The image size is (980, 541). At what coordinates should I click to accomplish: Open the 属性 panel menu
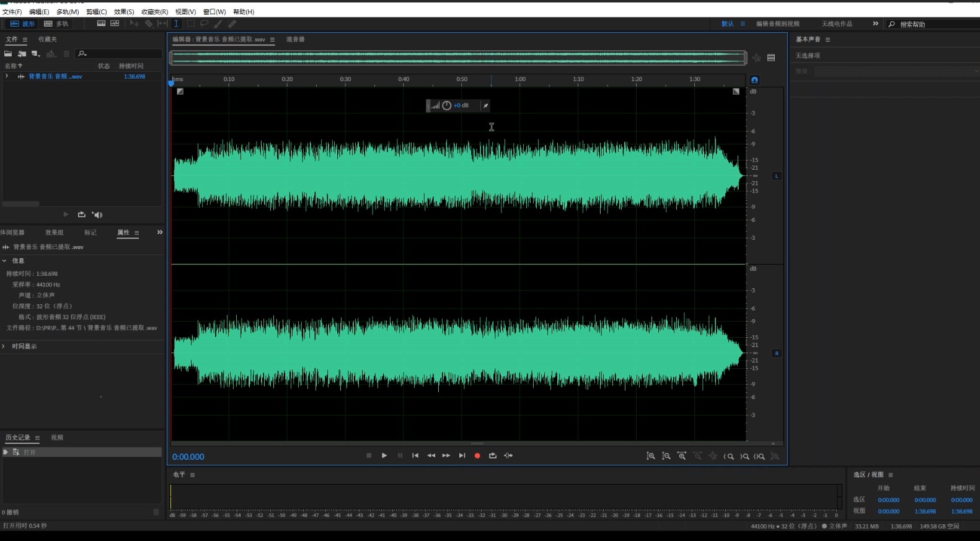pyautogui.click(x=136, y=232)
